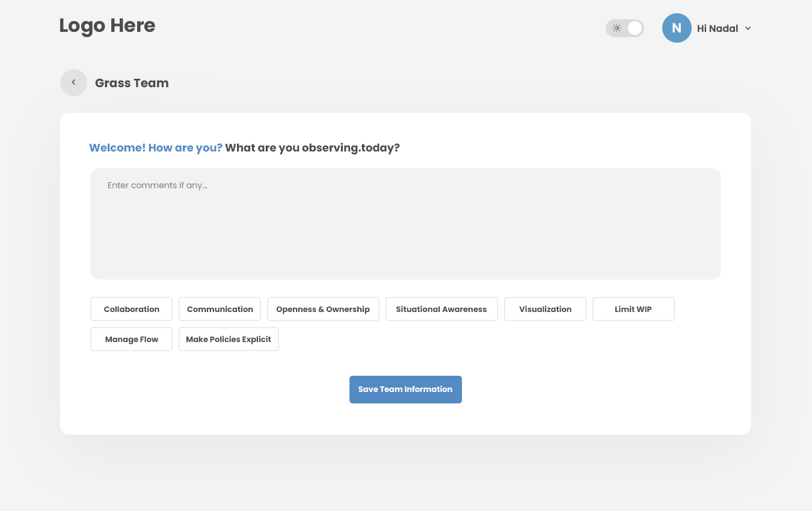Open the Hi Nadal account menu
Image resolution: width=812 pixels, height=511 pixels.
[717, 28]
